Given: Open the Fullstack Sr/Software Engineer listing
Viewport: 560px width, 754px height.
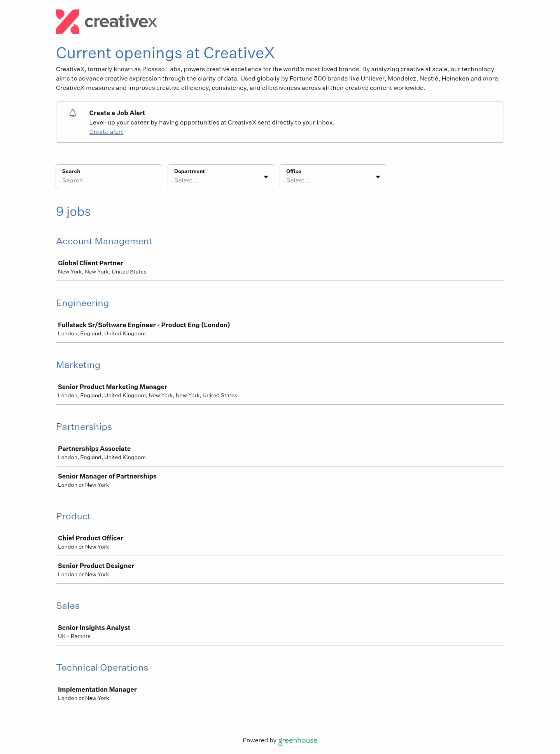Looking at the screenshot, I should [x=144, y=325].
